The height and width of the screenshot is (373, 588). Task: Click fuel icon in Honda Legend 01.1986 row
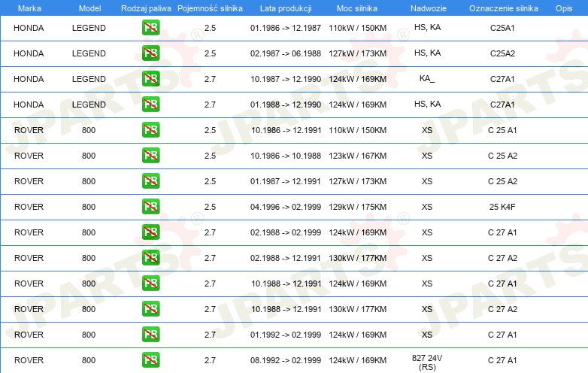point(150,28)
